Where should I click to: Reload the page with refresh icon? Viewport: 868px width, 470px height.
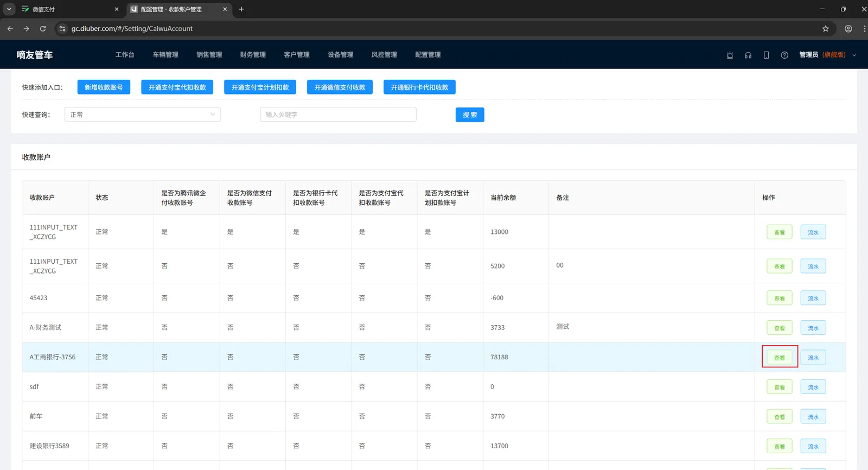click(x=43, y=29)
